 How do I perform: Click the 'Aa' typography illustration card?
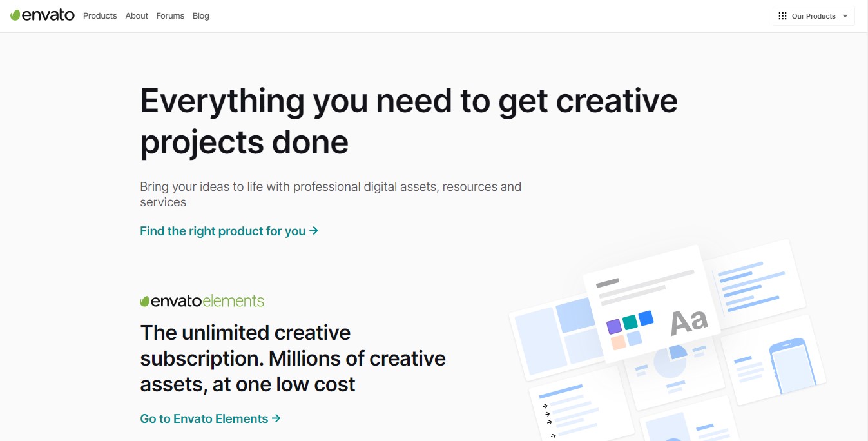[x=651, y=304]
